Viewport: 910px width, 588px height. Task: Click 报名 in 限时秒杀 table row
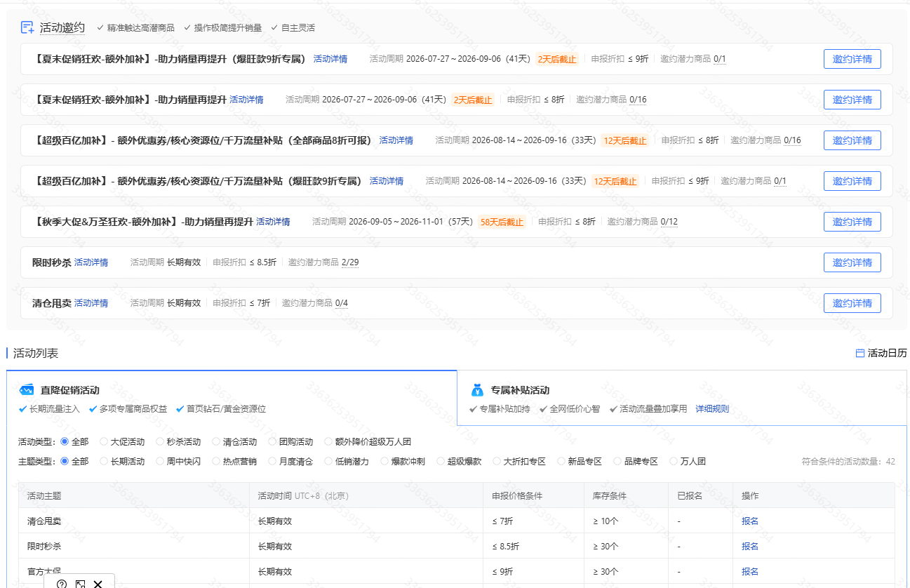point(750,546)
